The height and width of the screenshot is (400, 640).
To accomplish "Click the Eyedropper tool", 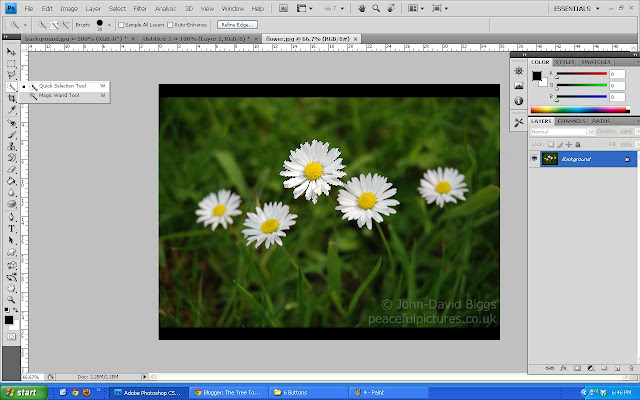I will tap(11, 110).
